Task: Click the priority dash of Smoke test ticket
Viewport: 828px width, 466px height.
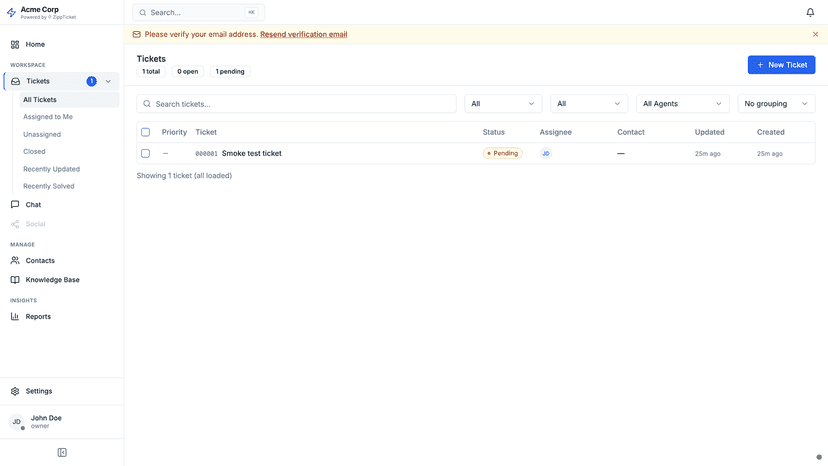Action: pos(165,153)
